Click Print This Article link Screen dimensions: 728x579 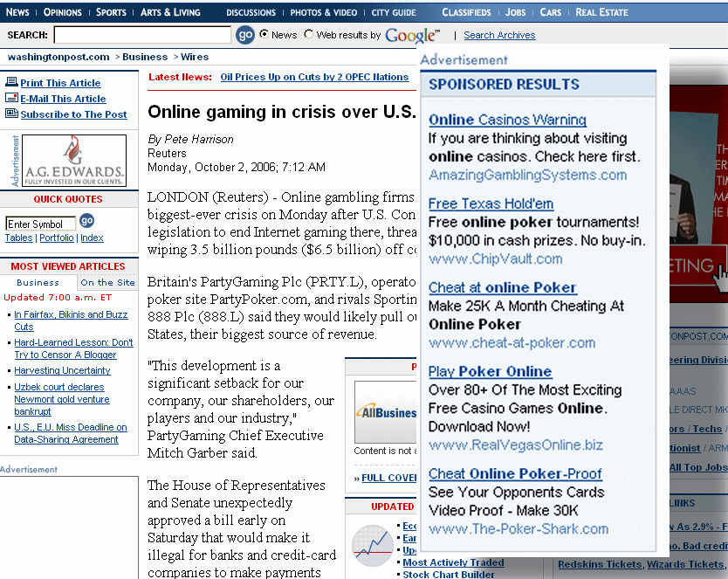[60, 83]
